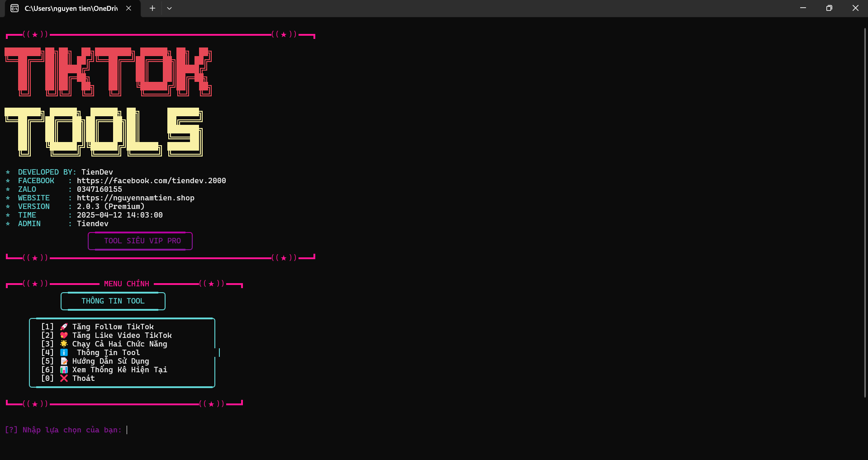This screenshot has height=460, width=868.
Task: Click the vertical scrollbar on the right
Action: coord(865,213)
